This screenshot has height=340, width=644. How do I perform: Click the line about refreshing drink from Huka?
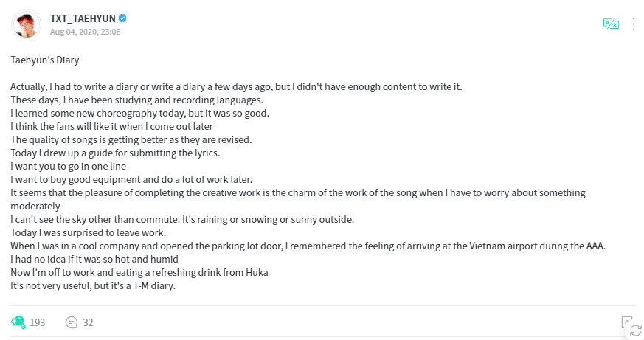[139, 273]
